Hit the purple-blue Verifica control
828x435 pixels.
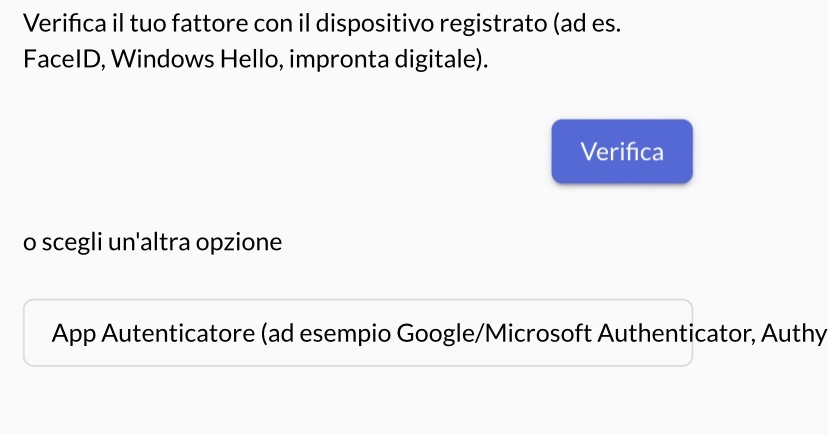click(621, 152)
